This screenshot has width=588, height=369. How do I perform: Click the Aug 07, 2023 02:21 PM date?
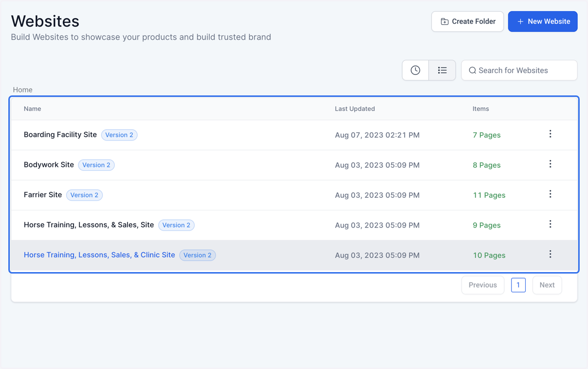[377, 135]
